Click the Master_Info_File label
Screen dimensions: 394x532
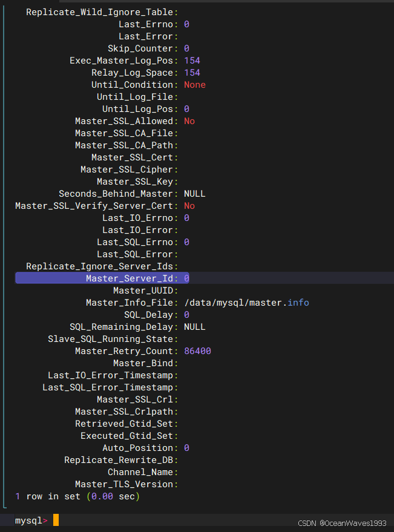point(130,303)
